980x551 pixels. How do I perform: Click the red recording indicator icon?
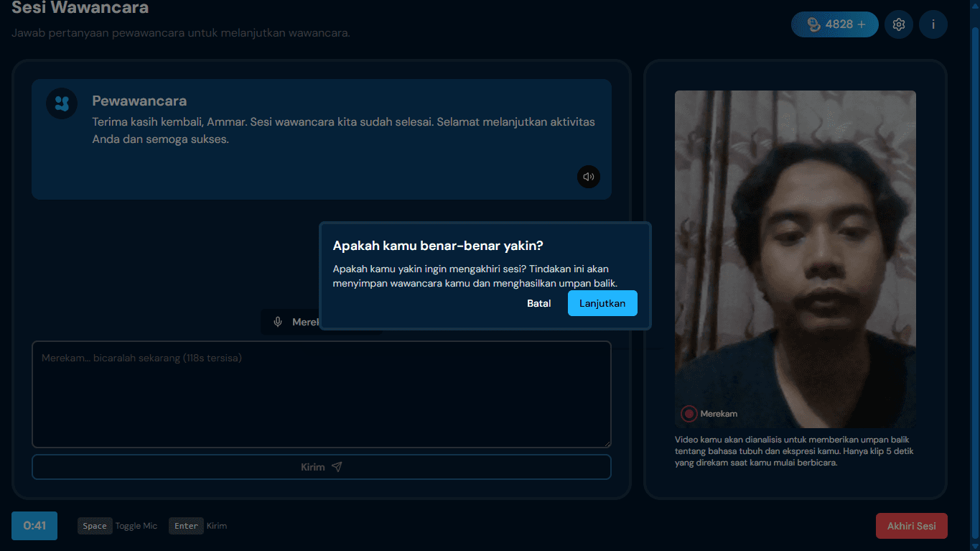pos(689,414)
